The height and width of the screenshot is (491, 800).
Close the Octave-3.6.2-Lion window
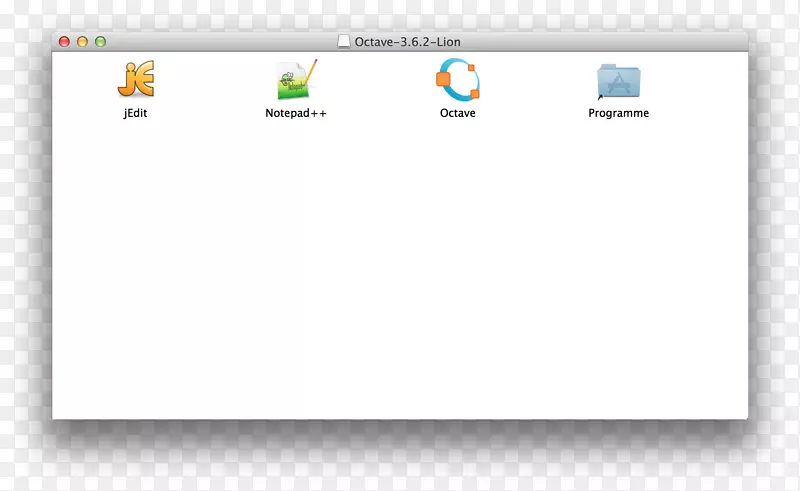pyautogui.click(x=64, y=41)
